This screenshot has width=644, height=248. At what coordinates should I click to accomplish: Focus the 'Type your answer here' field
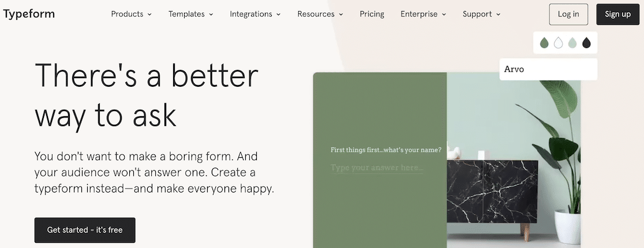[x=377, y=168]
